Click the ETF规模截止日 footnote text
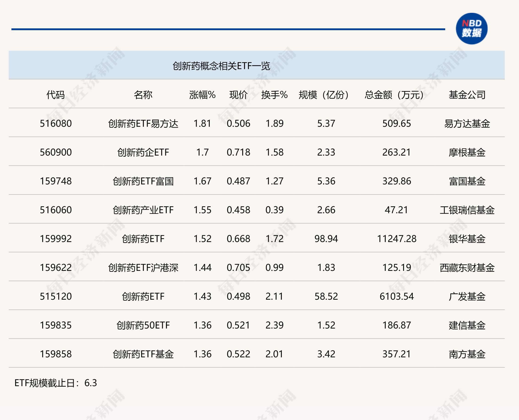 56,383
